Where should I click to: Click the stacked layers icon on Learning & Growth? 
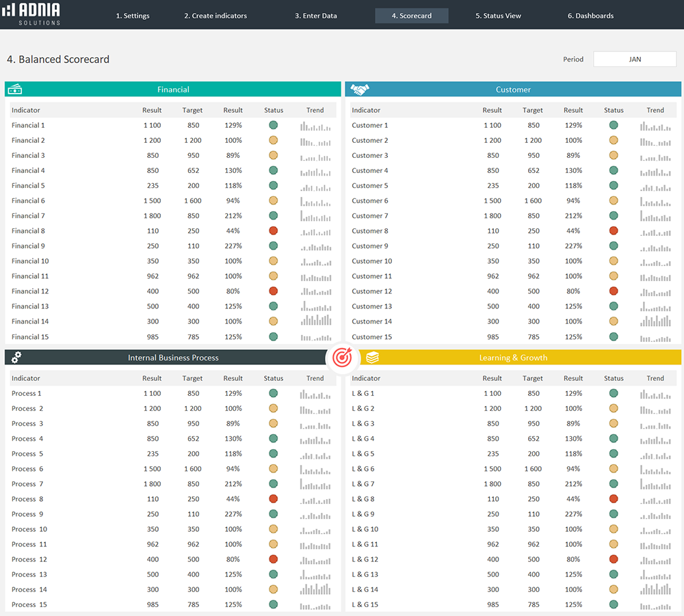click(x=371, y=357)
